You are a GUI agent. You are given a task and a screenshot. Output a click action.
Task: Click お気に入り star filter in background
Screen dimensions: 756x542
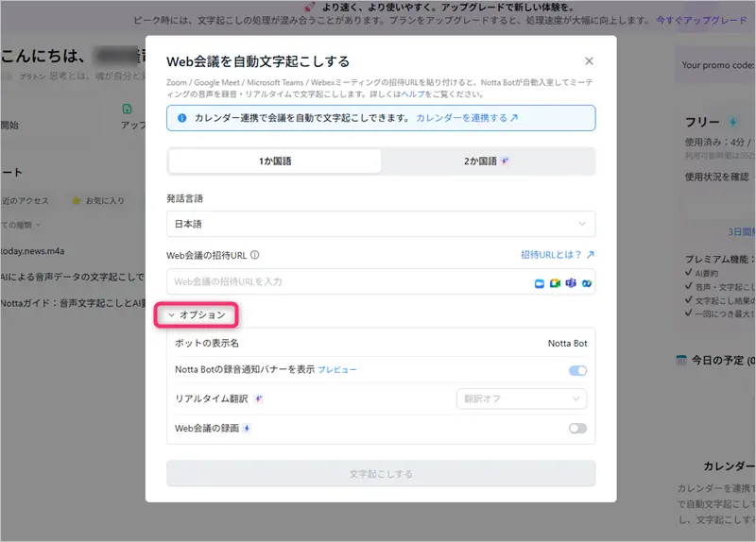pyautogui.click(x=98, y=200)
